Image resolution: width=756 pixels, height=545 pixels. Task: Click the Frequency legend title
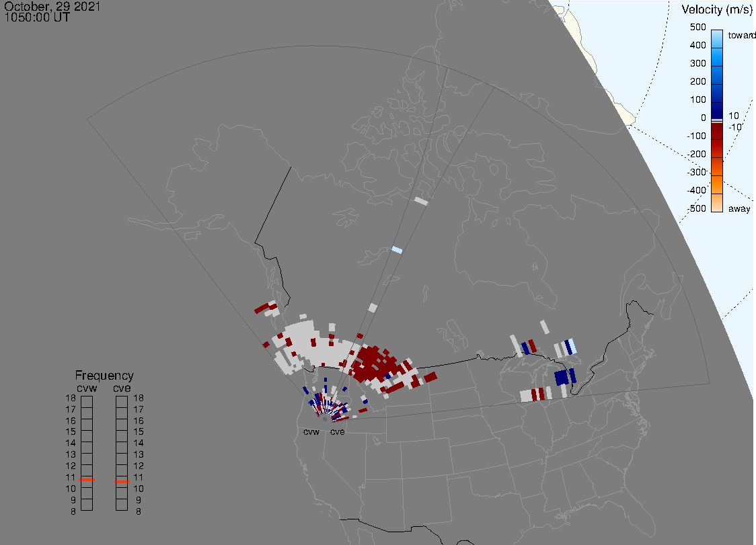pos(104,376)
